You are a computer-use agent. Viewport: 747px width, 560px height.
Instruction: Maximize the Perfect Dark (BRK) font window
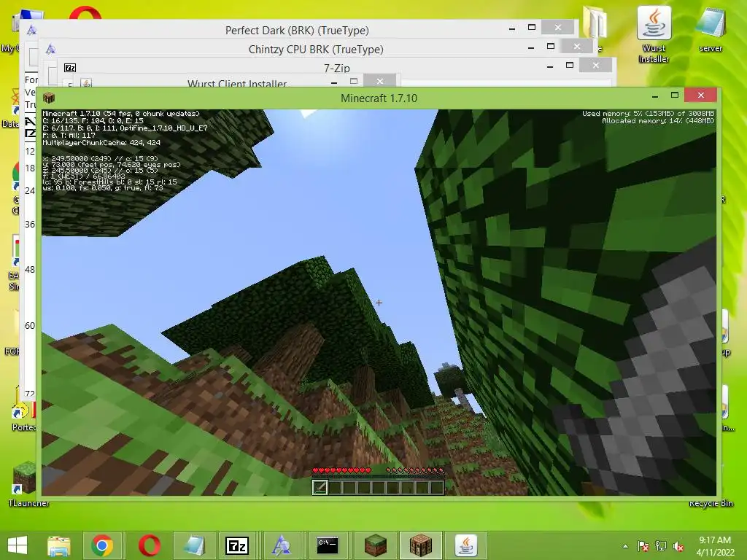click(532, 27)
